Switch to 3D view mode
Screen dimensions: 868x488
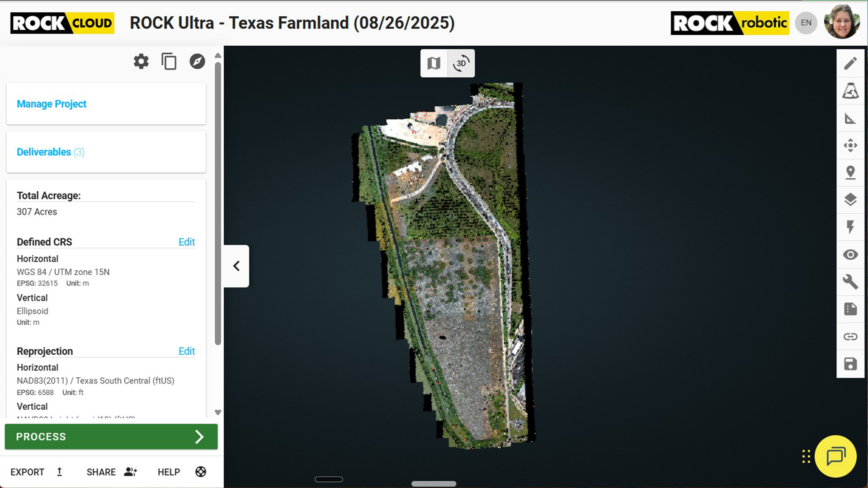click(461, 63)
